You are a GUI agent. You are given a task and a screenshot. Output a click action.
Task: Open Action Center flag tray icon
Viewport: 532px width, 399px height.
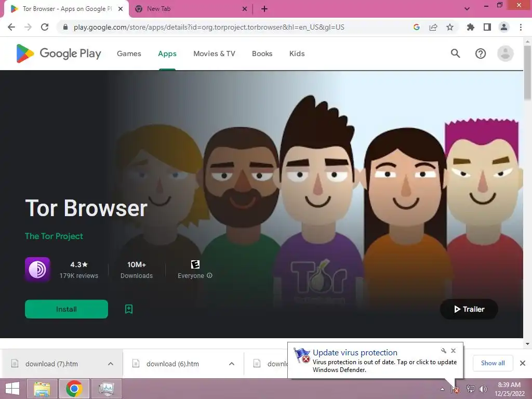(x=455, y=389)
